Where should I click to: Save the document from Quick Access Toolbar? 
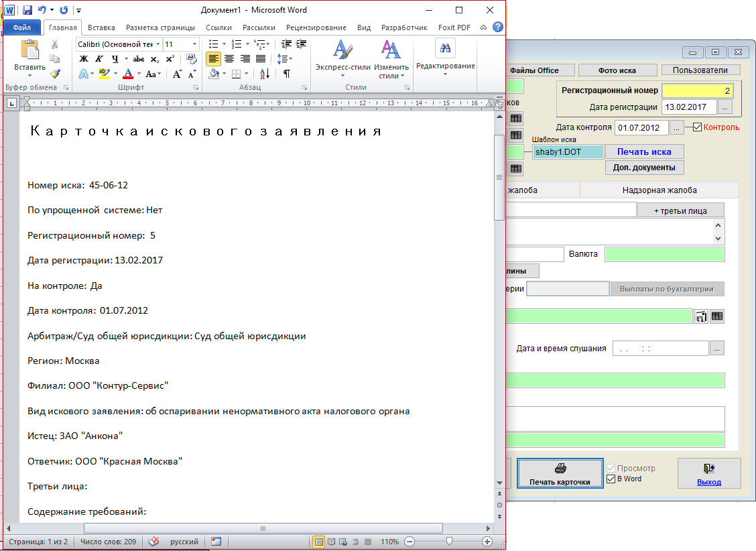[27, 9]
